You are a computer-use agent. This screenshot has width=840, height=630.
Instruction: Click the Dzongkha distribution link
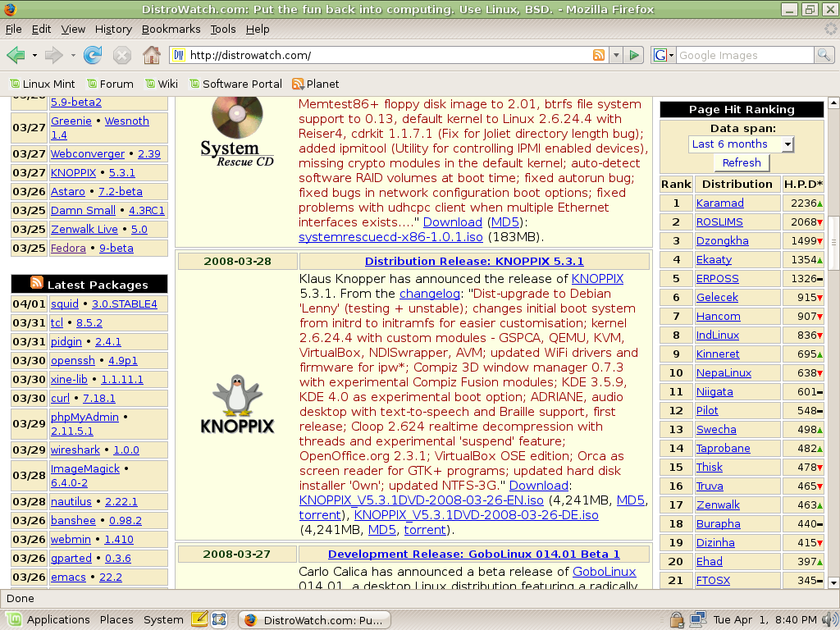pos(722,240)
